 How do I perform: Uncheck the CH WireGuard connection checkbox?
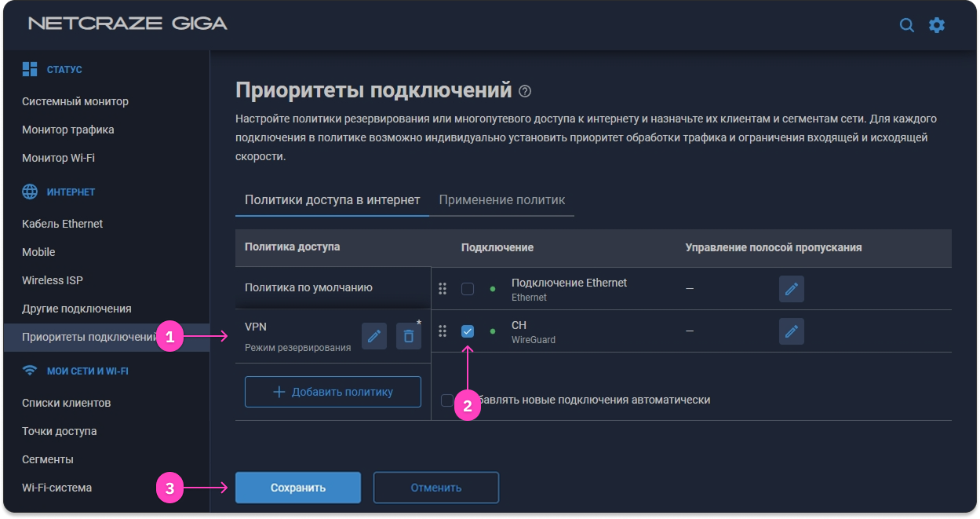pyautogui.click(x=468, y=331)
